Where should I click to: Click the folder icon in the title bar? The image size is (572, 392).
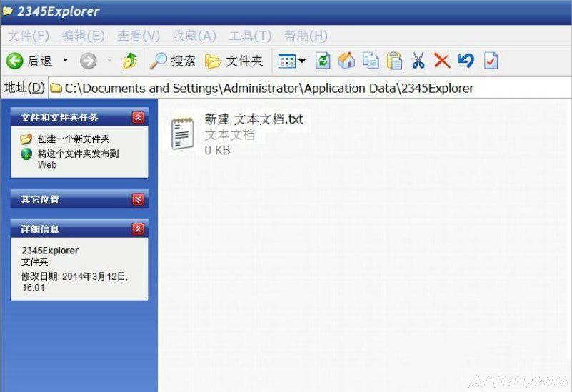(x=8, y=11)
